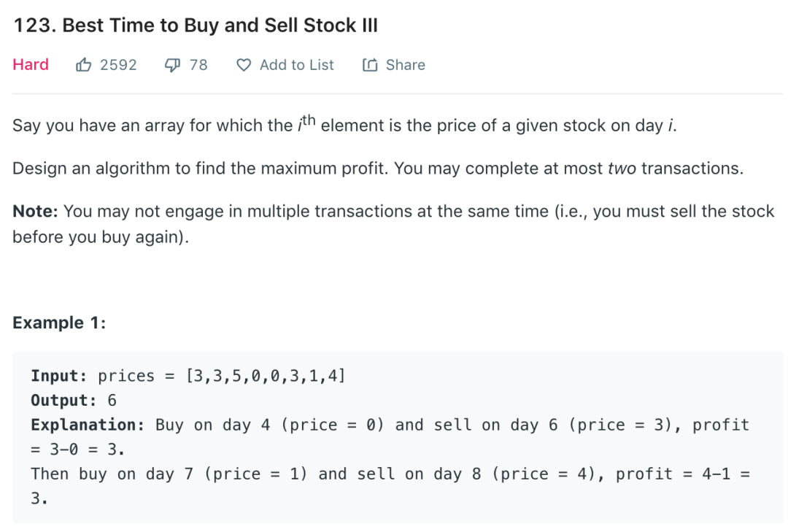
Task: Click the bold Note label
Action: click(35, 212)
